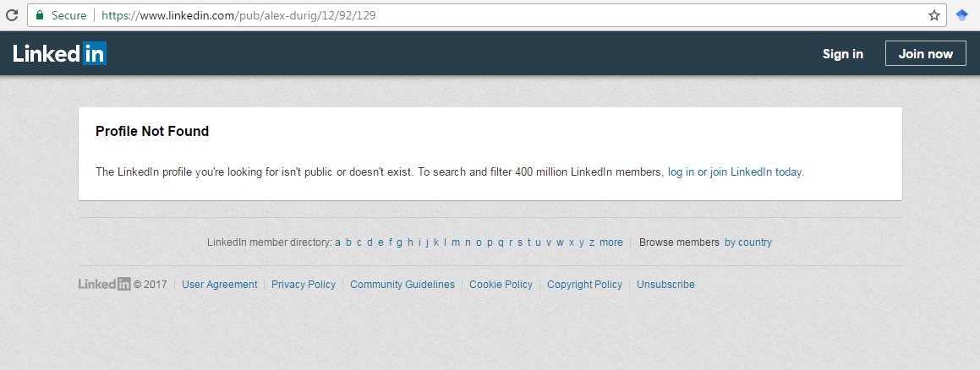This screenshot has width=980, height=370.
Task: View the Community Guidelines page
Action: [402, 285]
